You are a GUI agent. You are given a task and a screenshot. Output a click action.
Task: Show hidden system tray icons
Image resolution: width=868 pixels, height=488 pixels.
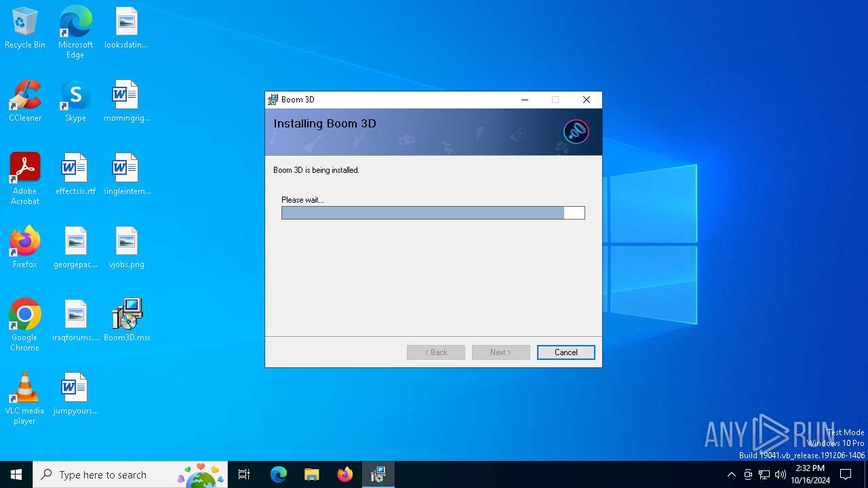tap(731, 474)
